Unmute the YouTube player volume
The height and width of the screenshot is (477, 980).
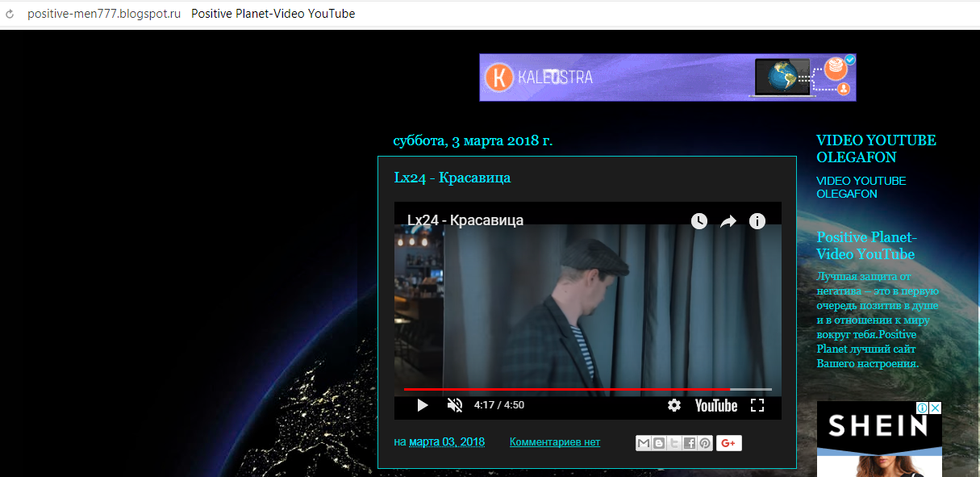click(455, 405)
